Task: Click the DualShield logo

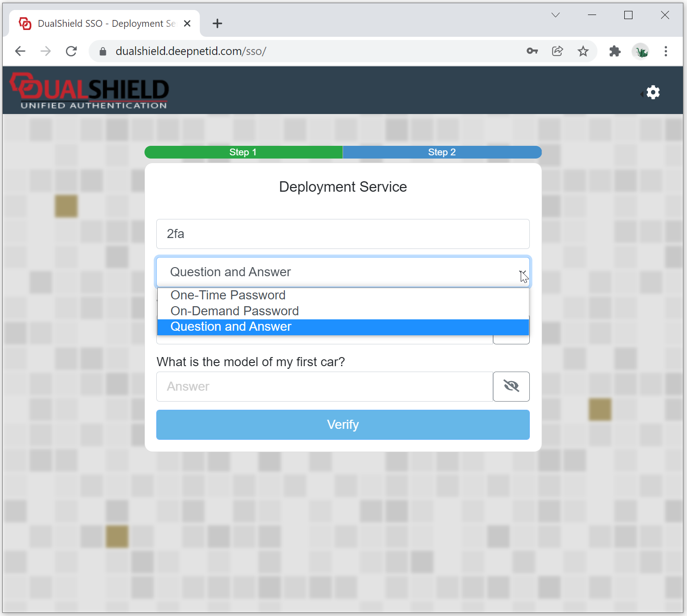Action: tap(90, 91)
